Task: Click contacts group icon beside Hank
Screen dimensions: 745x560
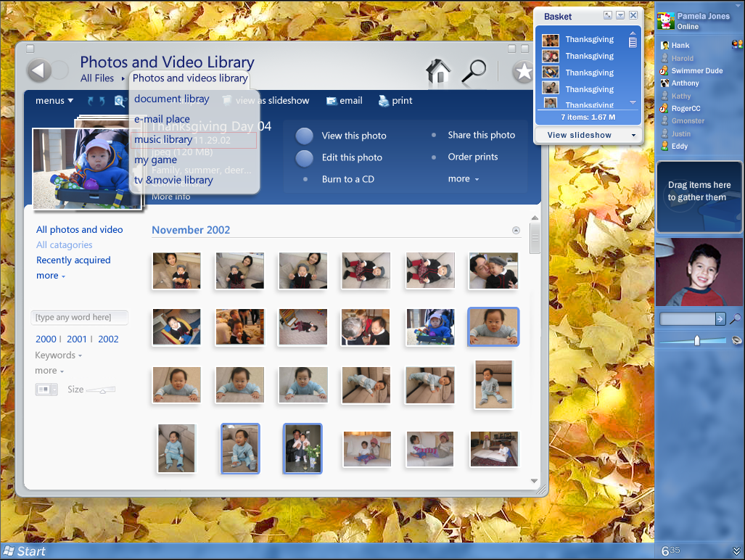Action: (x=737, y=45)
